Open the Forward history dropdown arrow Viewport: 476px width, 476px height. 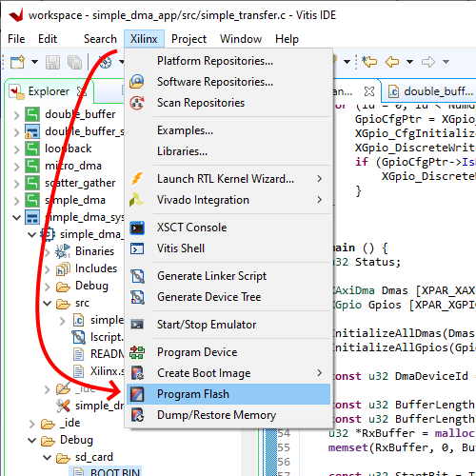pyautogui.click(x=446, y=61)
